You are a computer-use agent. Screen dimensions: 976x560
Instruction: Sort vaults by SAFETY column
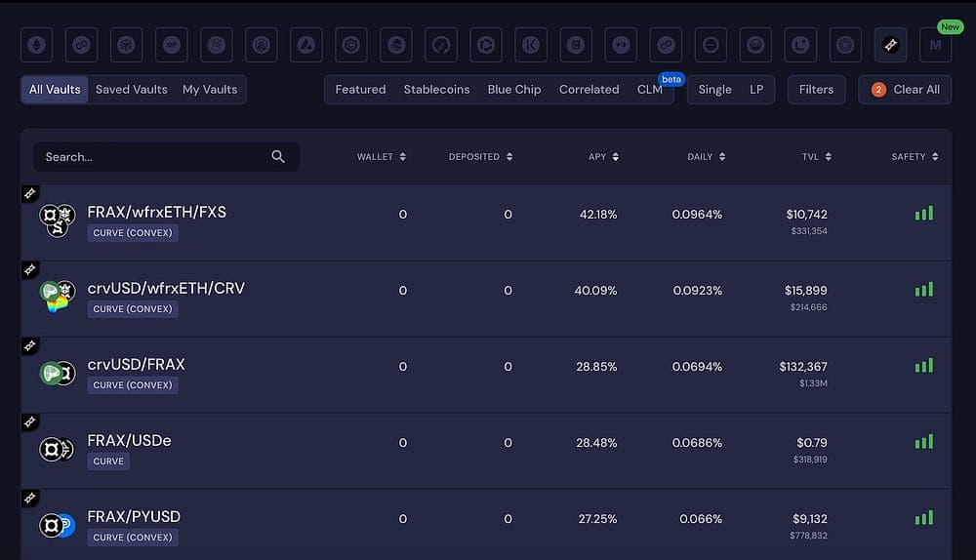[915, 157]
